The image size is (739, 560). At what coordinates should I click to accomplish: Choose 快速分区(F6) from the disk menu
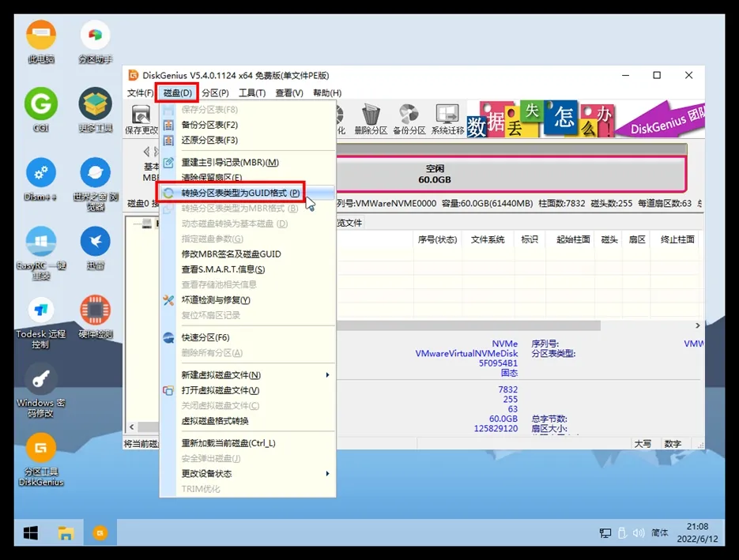pyautogui.click(x=205, y=337)
